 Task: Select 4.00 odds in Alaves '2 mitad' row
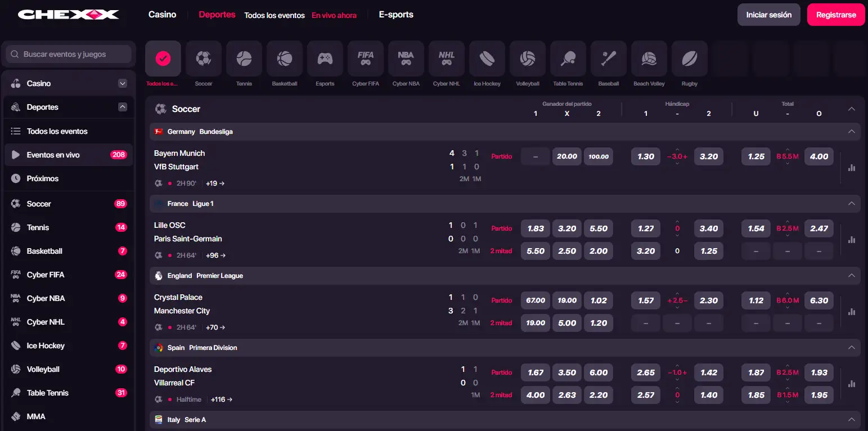536,395
